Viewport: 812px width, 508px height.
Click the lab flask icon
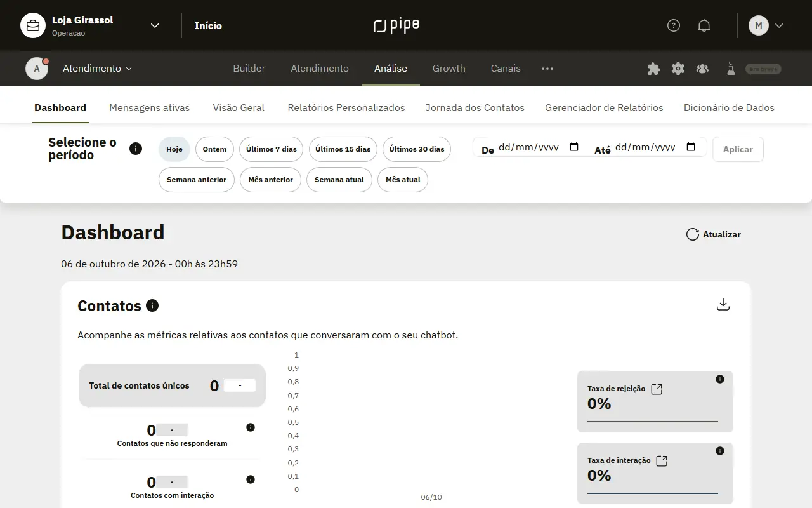click(731, 69)
